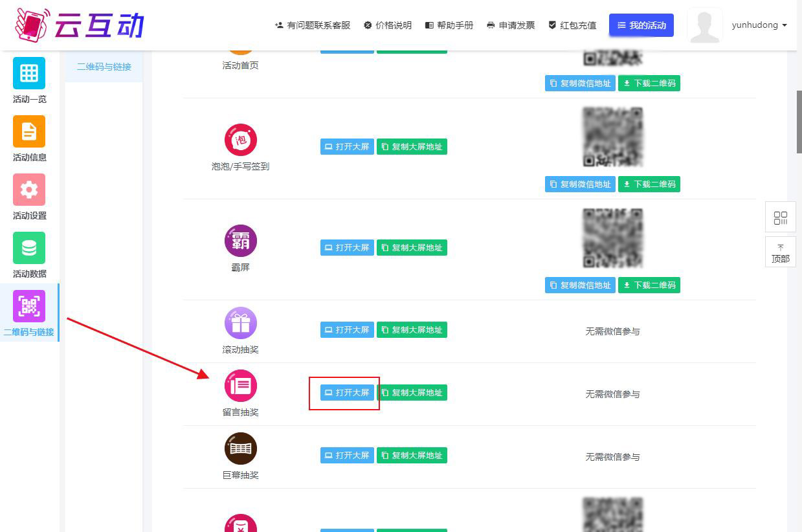802x532 pixels.
Task: Click the 霸屏 purple round icon
Action: pyautogui.click(x=241, y=241)
